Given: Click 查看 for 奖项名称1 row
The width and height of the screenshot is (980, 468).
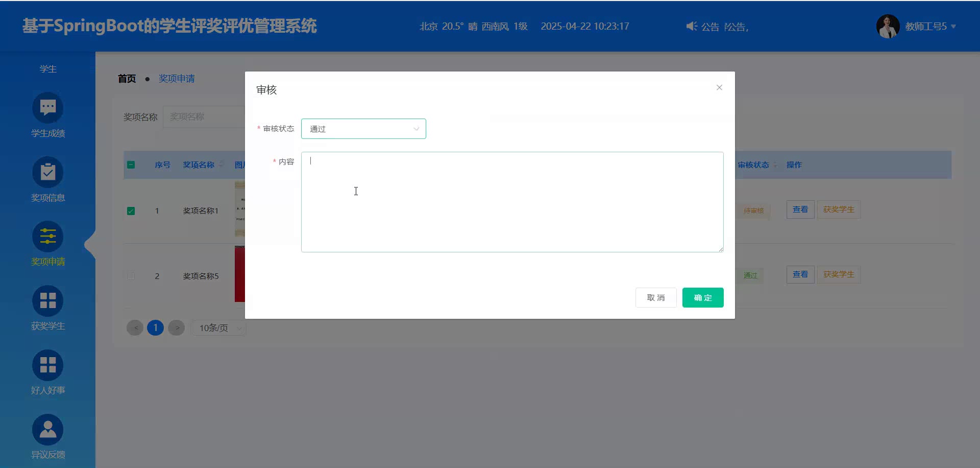Looking at the screenshot, I should pyautogui.click(x=800, y=209).
